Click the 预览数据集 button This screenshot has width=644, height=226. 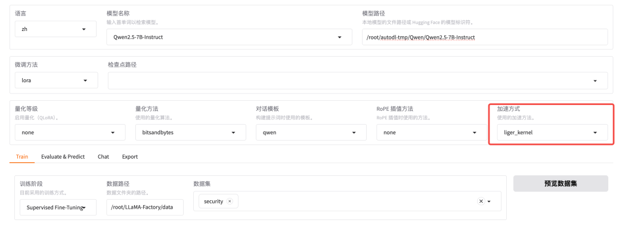pos(561,183)
